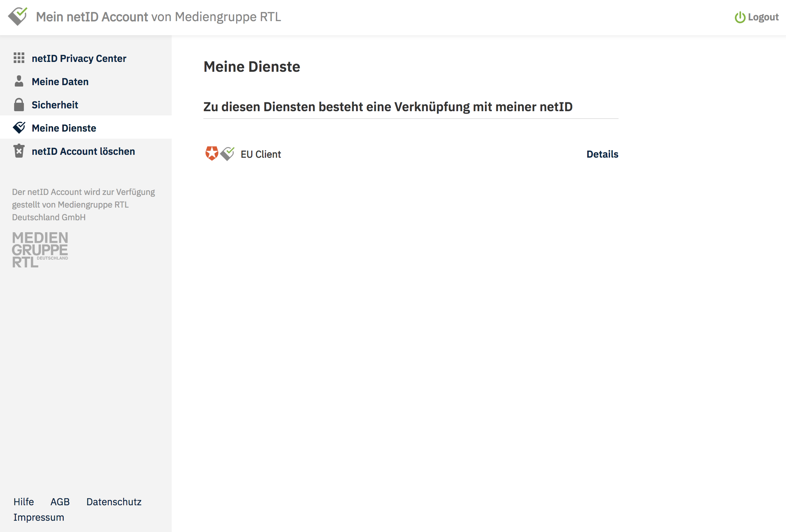
Task: Click the green power icon next to Logout
Action: coord(740,17)
